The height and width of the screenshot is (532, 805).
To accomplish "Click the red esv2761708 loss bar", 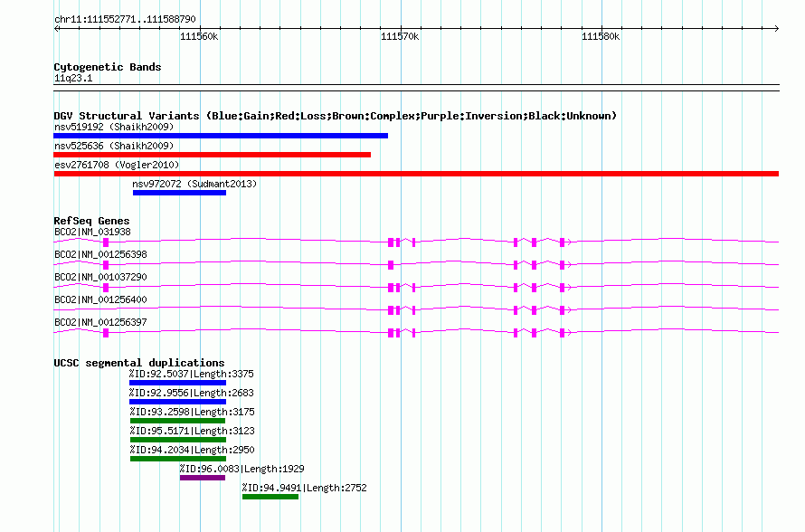I will (416, 174).
